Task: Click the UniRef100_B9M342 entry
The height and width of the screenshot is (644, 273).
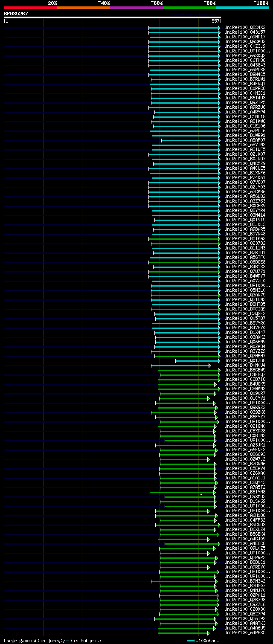Action: 245,581
